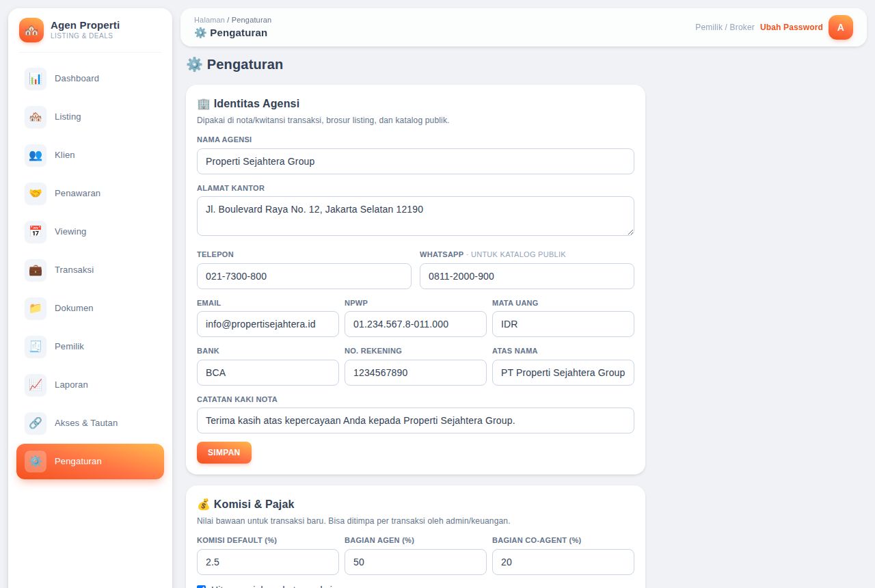
Task: Toggle the checkbox below Komisi Default
Action: (x=201, y=586)
